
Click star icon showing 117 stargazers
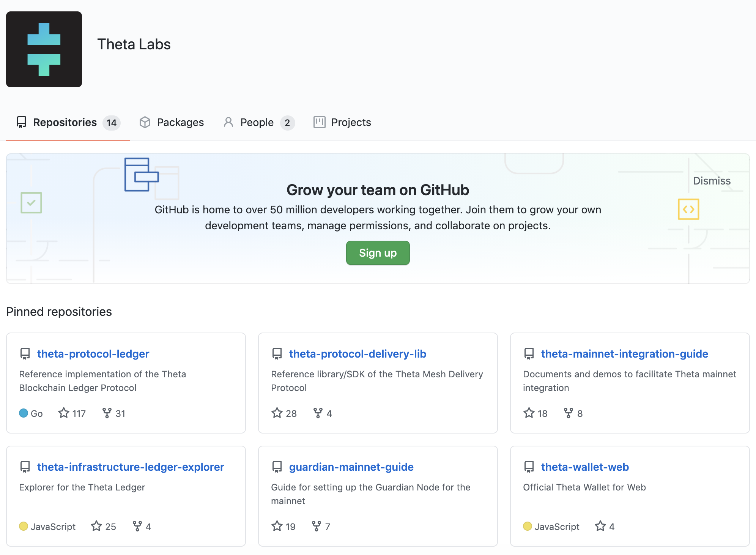[x=64, y=413]
